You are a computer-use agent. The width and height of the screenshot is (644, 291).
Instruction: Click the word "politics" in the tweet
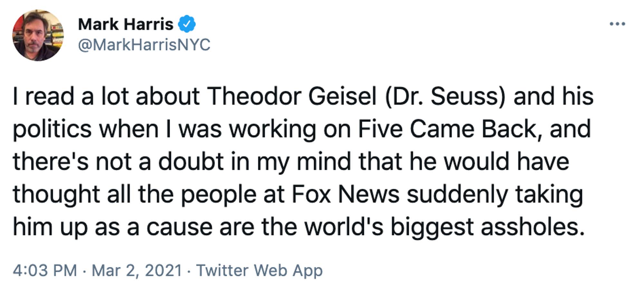tap(52, 129)
